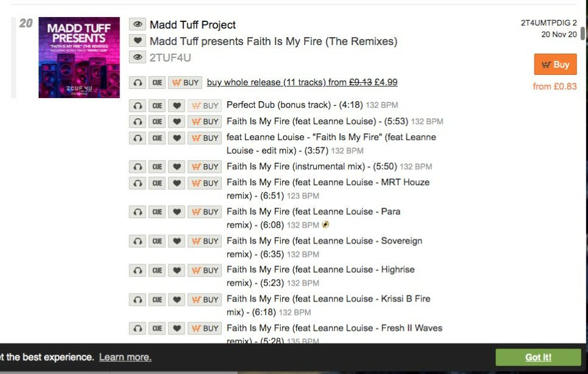Wishlist the Sovereign remix heart
The width and height of the screenshot is (588, 374).
pyautogui.click(x=177, y=241)
